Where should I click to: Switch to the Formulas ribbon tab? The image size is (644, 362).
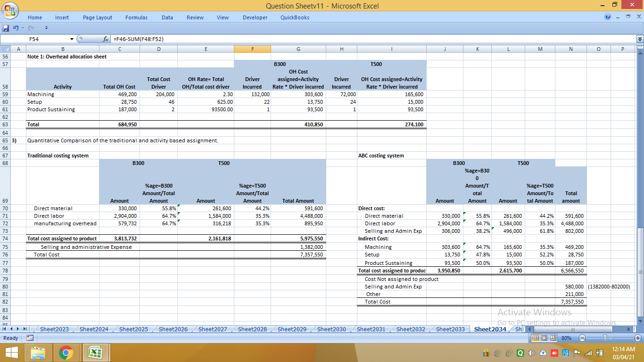(x=136, y=17)
